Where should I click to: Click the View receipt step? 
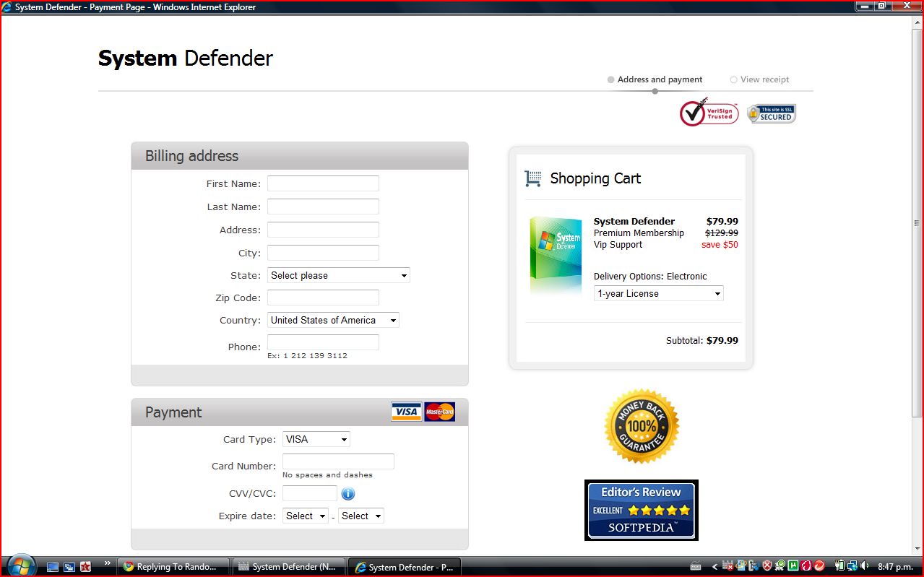760,79
